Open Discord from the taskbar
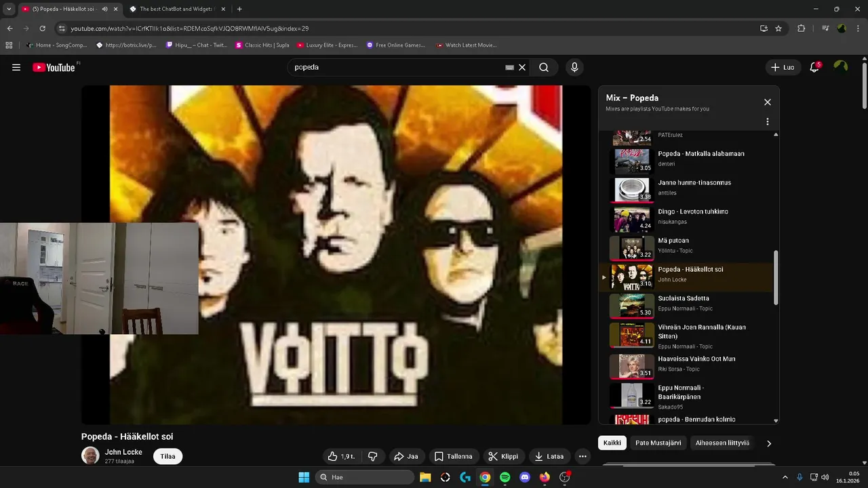The width and height of the screenshot is (868, 488). pos(524,477)
